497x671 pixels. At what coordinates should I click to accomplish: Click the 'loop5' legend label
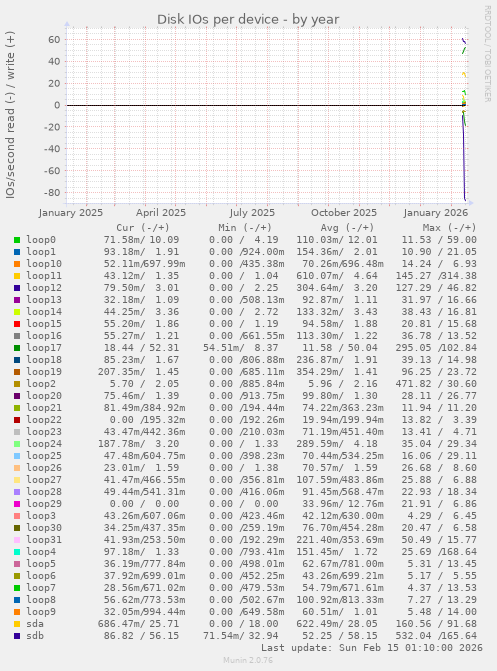coord(41,564)
